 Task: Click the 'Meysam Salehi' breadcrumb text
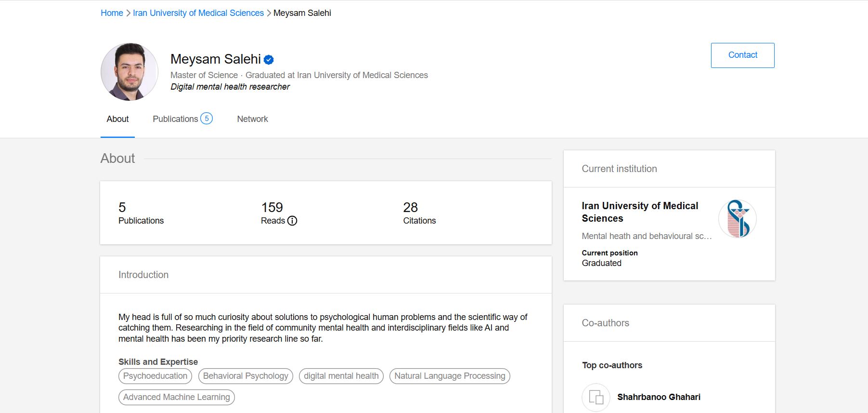(302, 13)
